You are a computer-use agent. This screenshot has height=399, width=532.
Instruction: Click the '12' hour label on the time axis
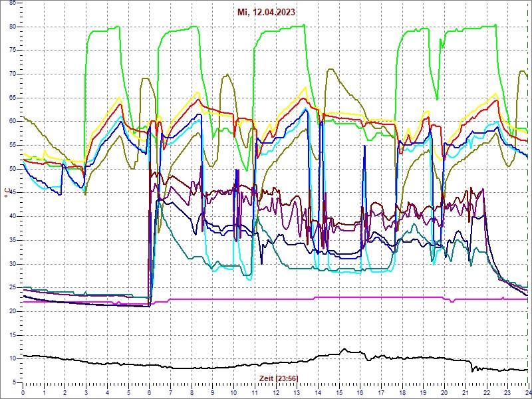click(x=275, y=392)
